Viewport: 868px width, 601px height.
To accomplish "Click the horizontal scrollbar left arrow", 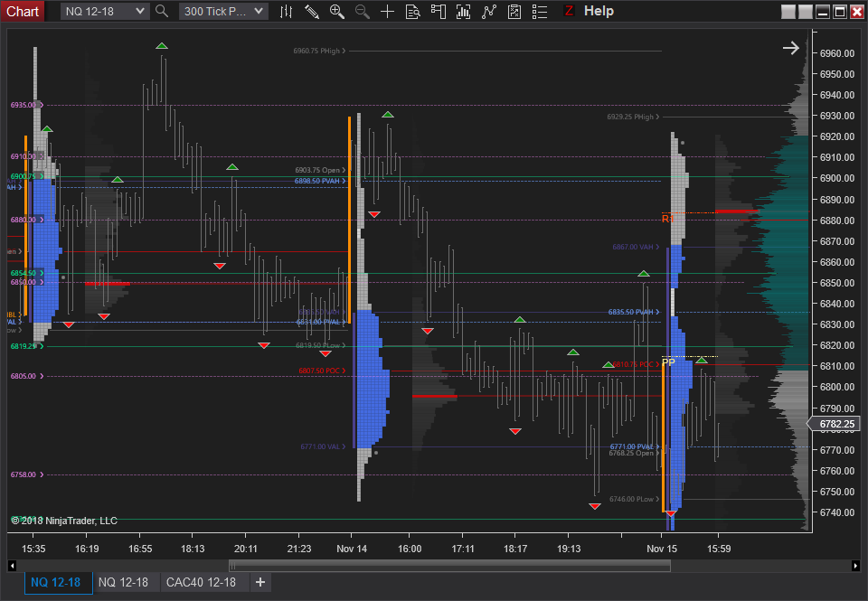I will click(12, 566).
